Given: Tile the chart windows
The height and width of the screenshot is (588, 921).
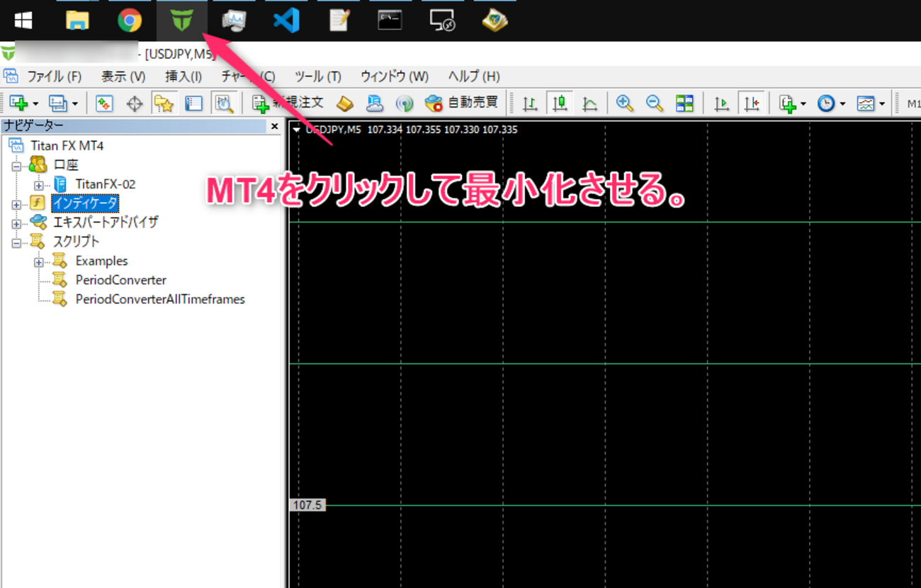Looking at the screenshot, I should coord(684,103).
